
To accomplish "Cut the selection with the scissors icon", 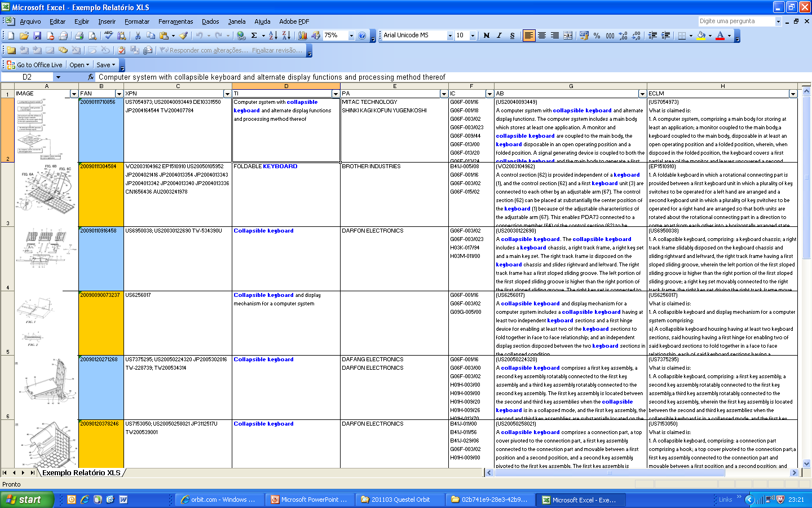I will [x=137, y=35].
